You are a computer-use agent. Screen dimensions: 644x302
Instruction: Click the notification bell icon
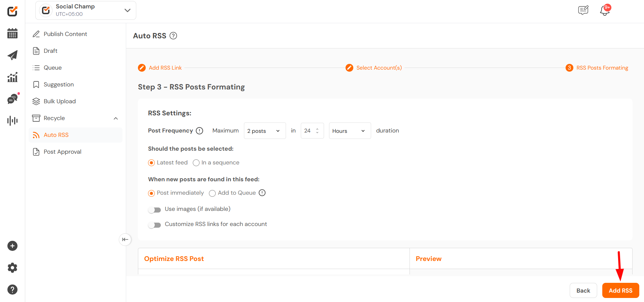pyautogui.click(x=605, y=10)
